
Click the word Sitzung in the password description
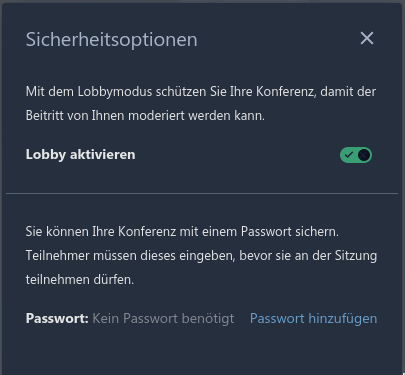[356, 256]
